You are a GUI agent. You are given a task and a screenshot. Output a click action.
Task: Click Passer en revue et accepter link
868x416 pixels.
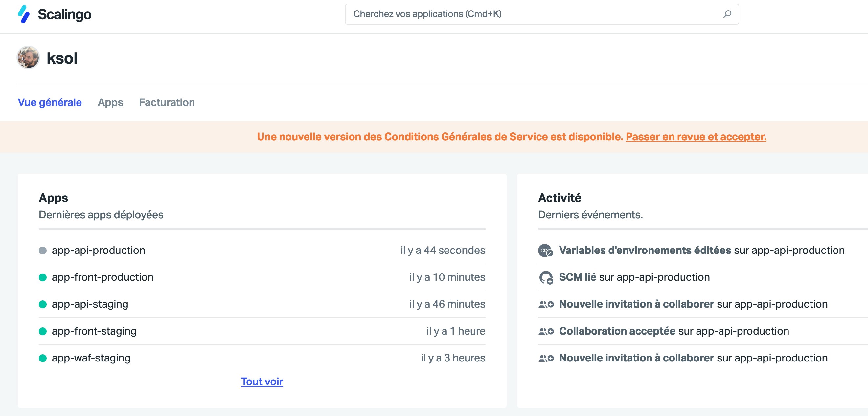(696, 137)
